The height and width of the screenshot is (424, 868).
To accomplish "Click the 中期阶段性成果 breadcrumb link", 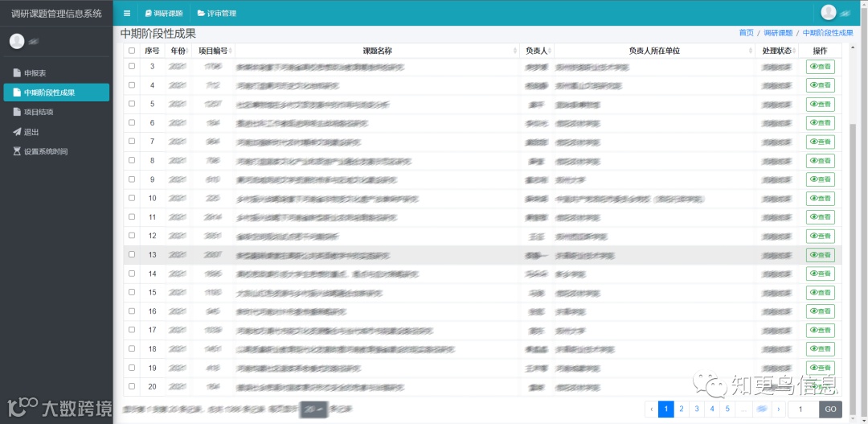I will pyautogui.click(x=828, y=33).
